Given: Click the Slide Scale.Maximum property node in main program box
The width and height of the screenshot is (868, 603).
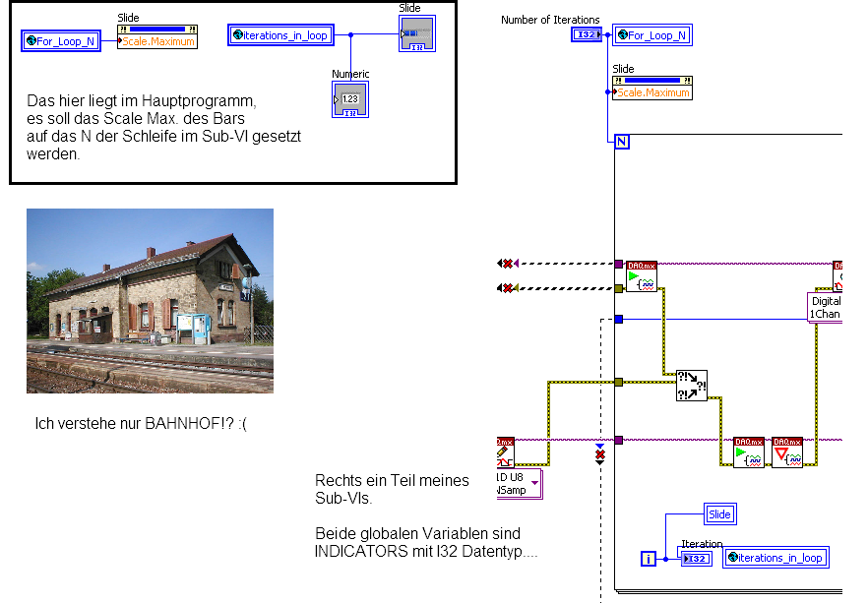Looking at the screenshot, I should (x=157, y=36).
